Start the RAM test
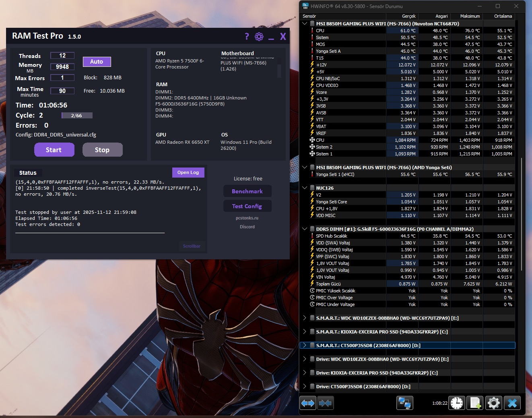Screen dimensions: 532x418 54,150
